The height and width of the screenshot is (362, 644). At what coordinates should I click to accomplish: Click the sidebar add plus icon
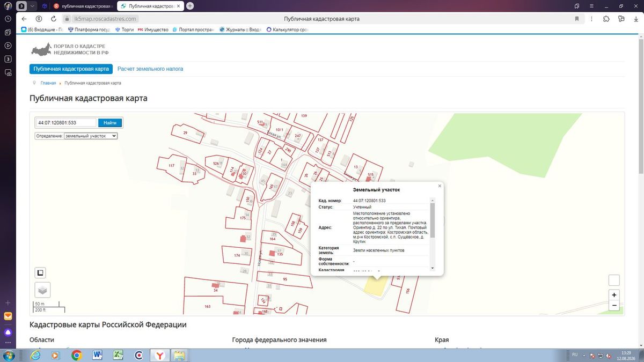(x=8, y=303)
